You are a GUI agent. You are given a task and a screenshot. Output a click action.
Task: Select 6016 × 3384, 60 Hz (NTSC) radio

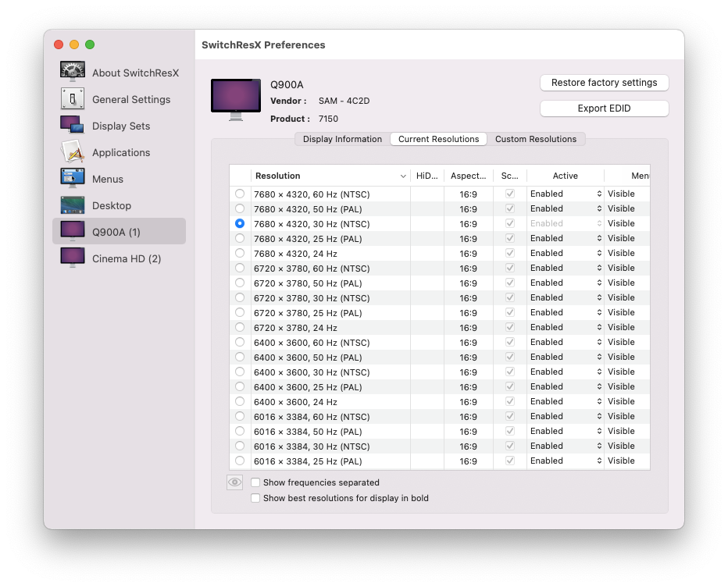point(240,416)
